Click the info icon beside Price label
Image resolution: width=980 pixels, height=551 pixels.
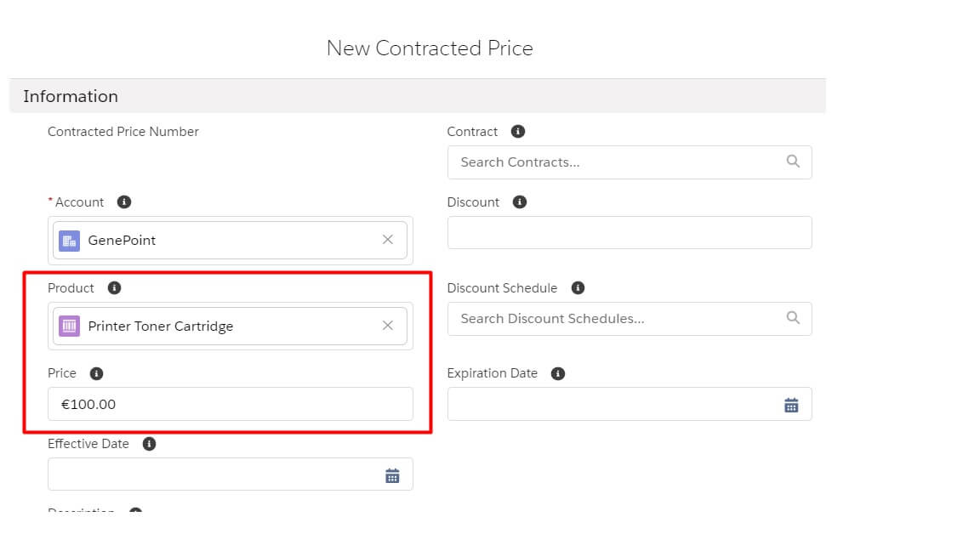click(x=96, y=373)
